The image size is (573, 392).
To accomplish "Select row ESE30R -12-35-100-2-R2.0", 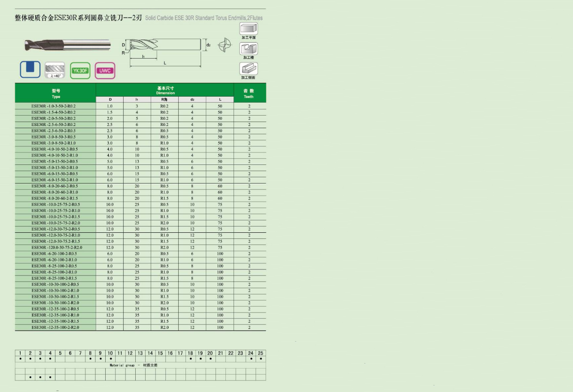I will coord(55,327).
